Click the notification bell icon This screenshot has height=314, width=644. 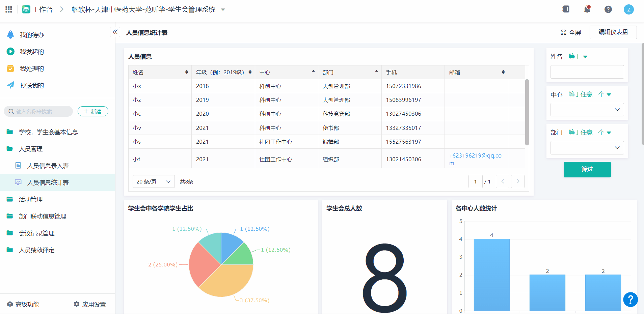tap(587, 9)
